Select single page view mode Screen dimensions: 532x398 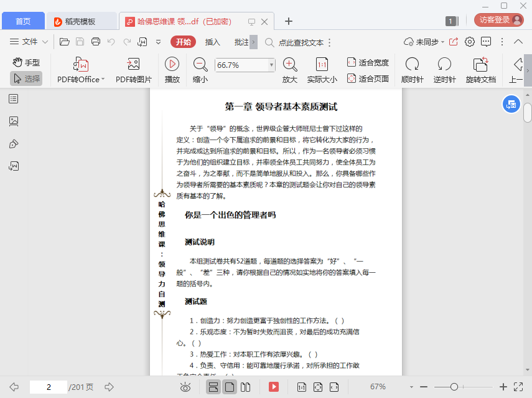[x=230, y=387]
